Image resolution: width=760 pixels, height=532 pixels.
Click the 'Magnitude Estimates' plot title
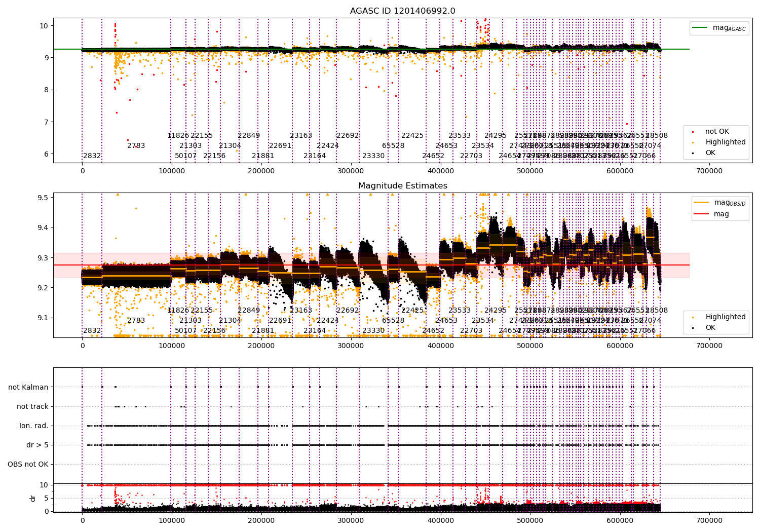pos(403,186)
